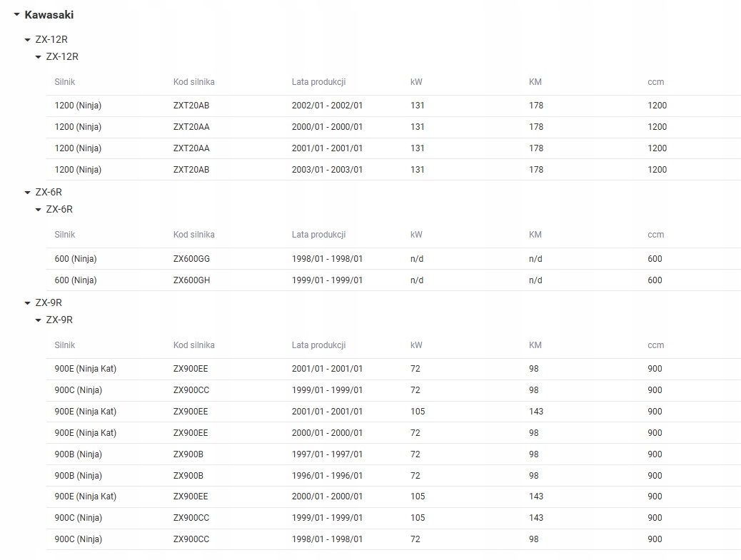Click the 600 ccm value in ZX600GH row
Screen dimensions: 741x560
(655, 280)
